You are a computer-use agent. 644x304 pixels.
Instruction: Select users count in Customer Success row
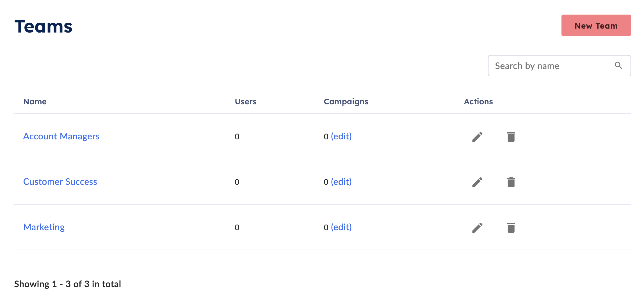237,182
